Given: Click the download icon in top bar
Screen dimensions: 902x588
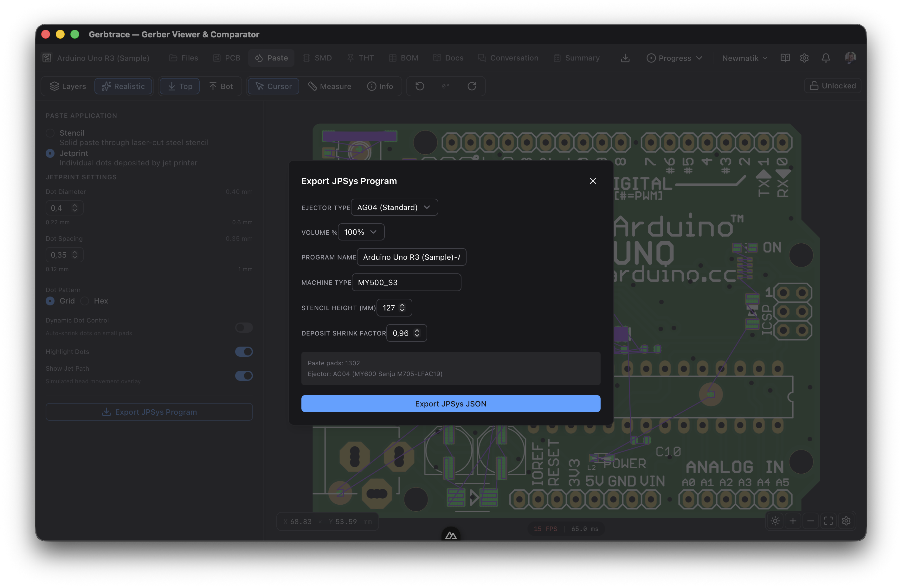Looking at the screenshot, I should click(625, 58).
